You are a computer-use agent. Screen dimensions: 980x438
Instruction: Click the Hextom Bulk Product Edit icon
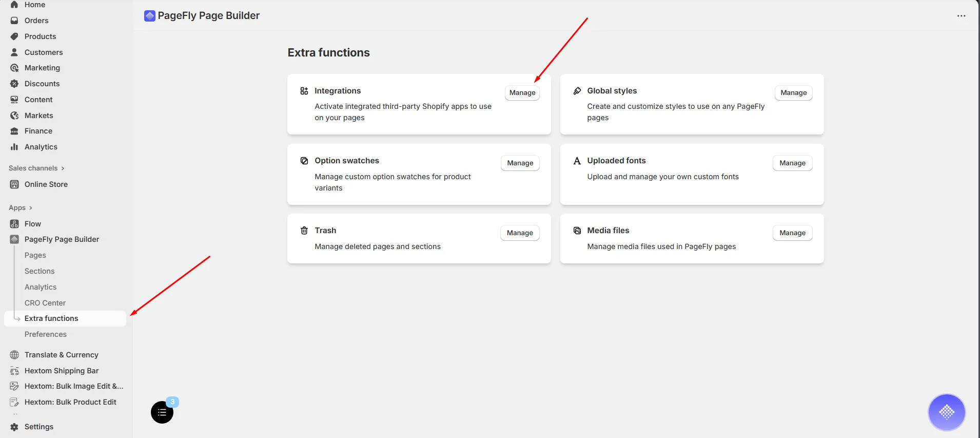coord(14,402)
